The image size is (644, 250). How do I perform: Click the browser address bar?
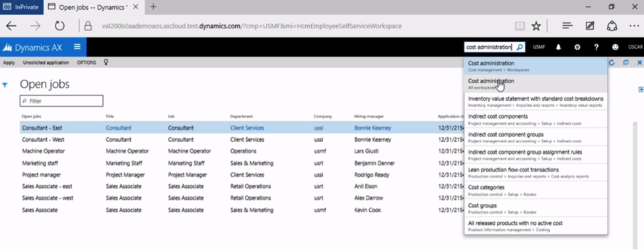pos(252,26)
